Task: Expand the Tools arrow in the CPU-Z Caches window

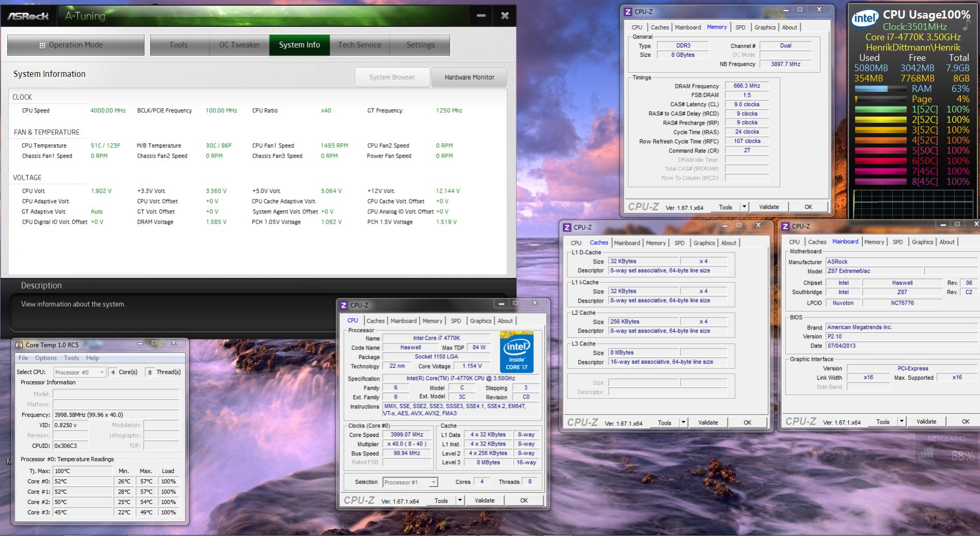Action: [683, 422]
